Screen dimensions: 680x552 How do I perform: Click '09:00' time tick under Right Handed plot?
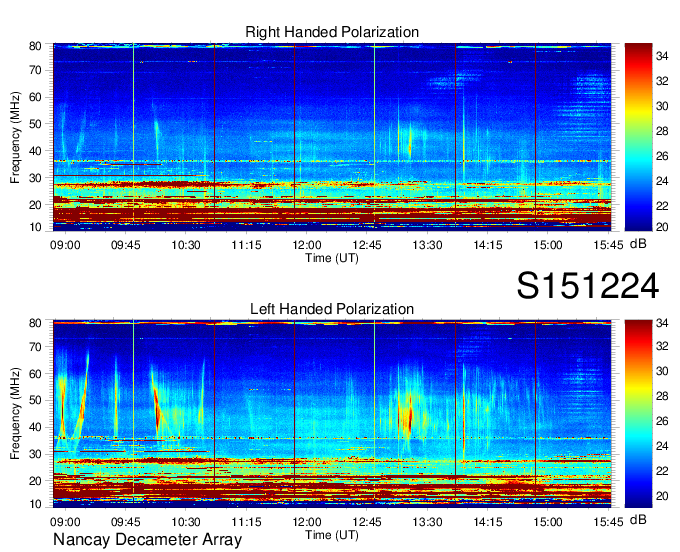coord(65,245)
